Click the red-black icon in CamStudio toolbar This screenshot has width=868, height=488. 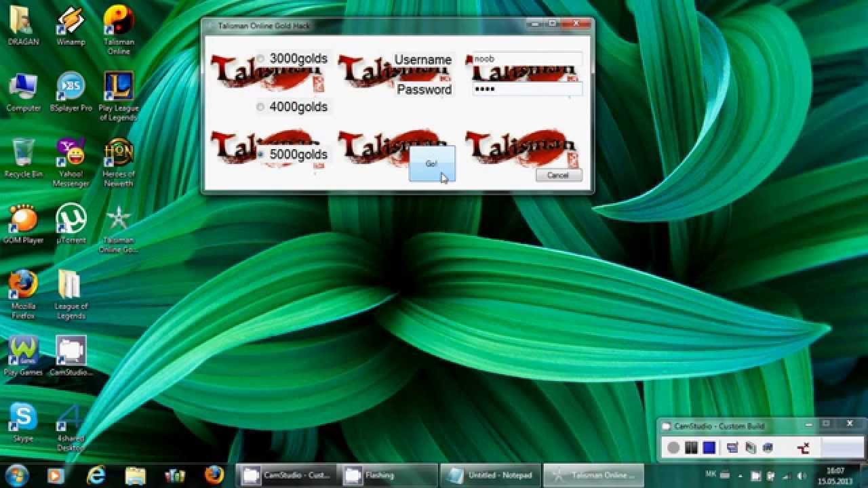click(804, 447)
